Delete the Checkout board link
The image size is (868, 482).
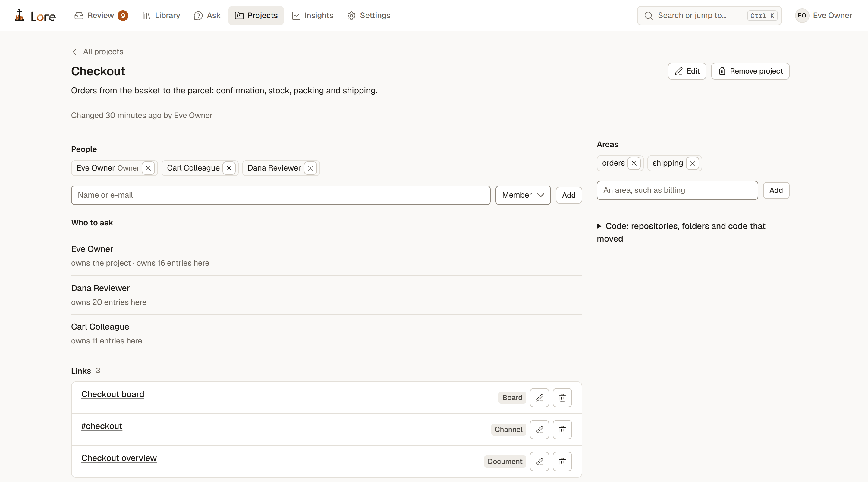click(x=562, y=397)
